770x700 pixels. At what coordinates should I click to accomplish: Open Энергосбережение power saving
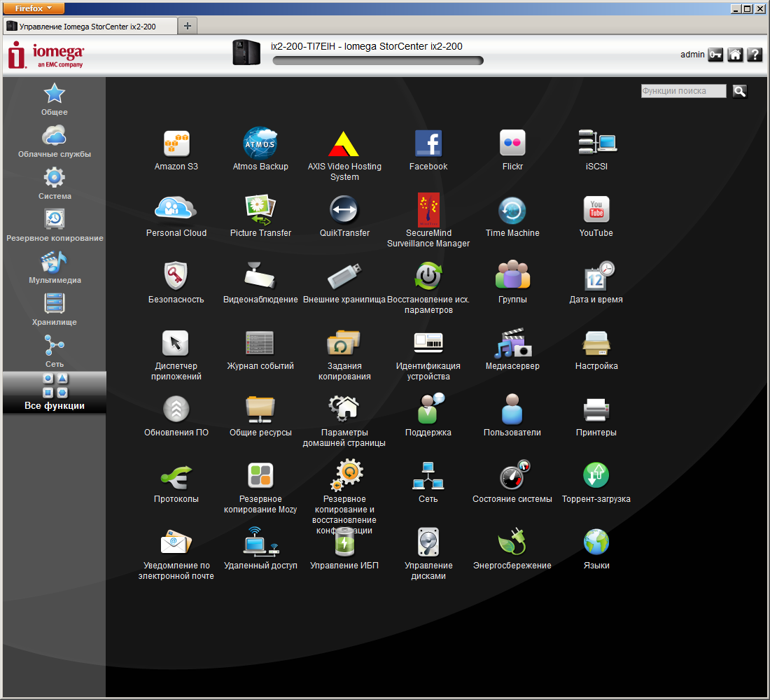pyautogui.click(x=512, y=542)
